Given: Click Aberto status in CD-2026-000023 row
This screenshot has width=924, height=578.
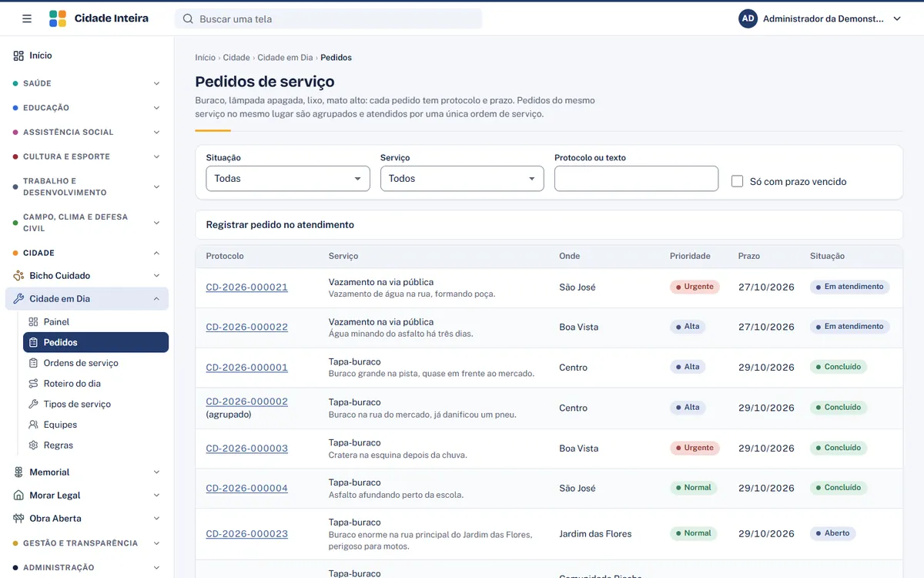Looking at the screenshot, I should 832,533.
